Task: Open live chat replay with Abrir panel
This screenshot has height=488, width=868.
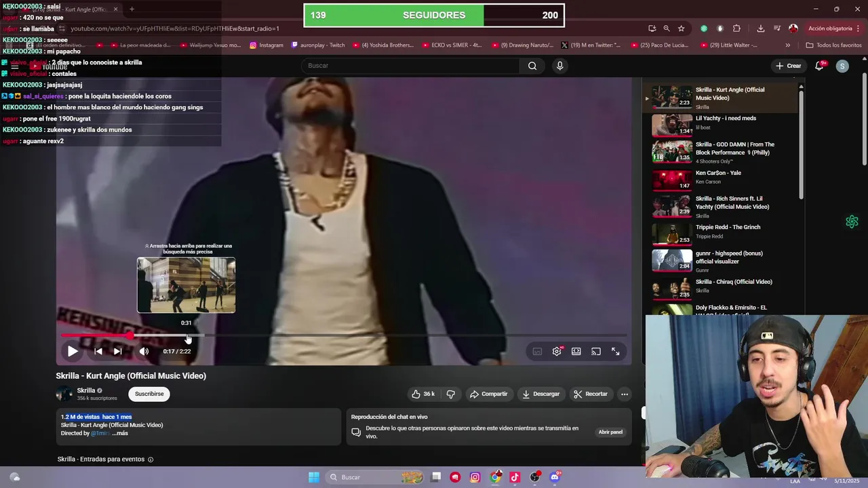Action: 610,432
